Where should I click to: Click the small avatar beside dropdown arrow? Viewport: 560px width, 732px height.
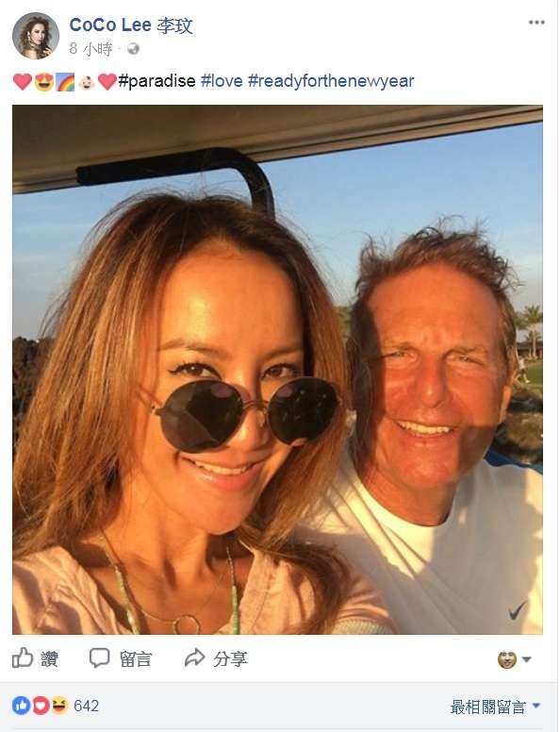pos(507,659)
